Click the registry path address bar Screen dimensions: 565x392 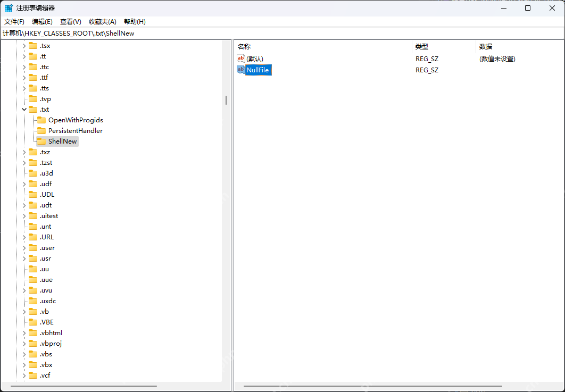coord(282,34)
